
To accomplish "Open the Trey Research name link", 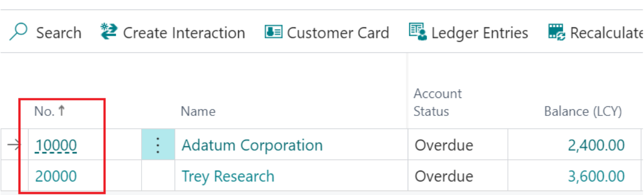I will coord(228,176).
